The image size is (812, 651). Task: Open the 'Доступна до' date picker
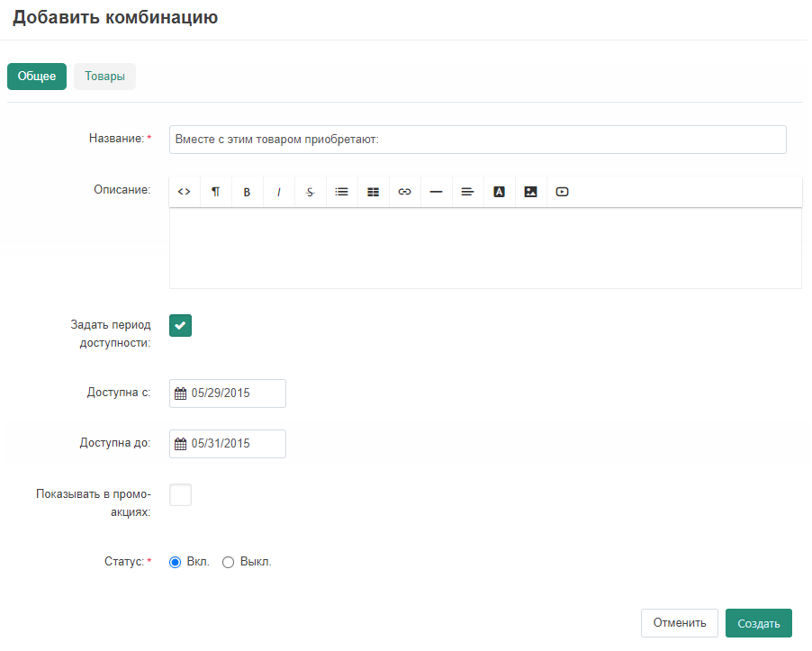coord(228,444)
